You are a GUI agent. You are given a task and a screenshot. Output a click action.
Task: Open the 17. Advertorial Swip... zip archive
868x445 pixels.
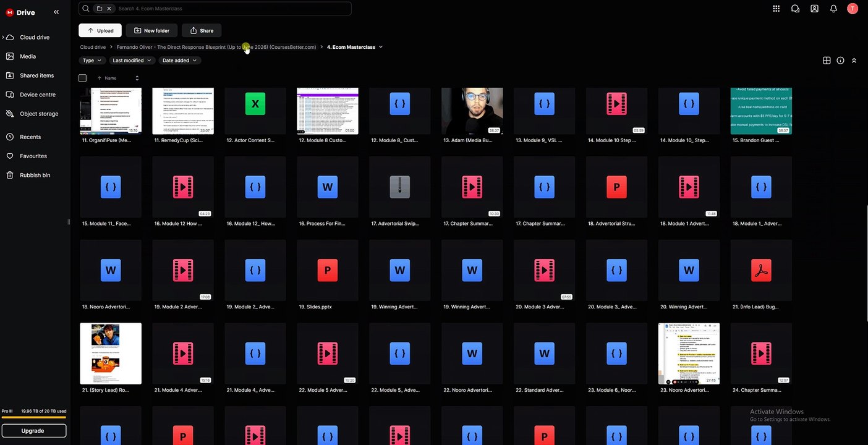tap(400, 187)
